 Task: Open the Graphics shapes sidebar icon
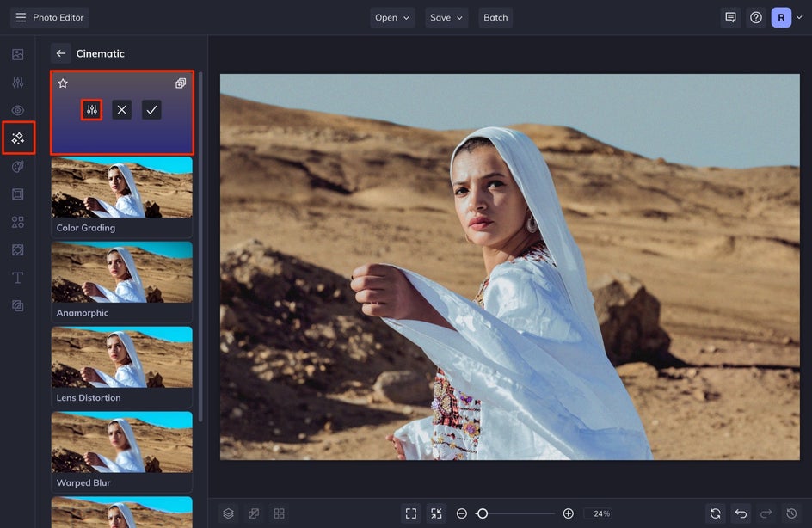coord(17,222)
